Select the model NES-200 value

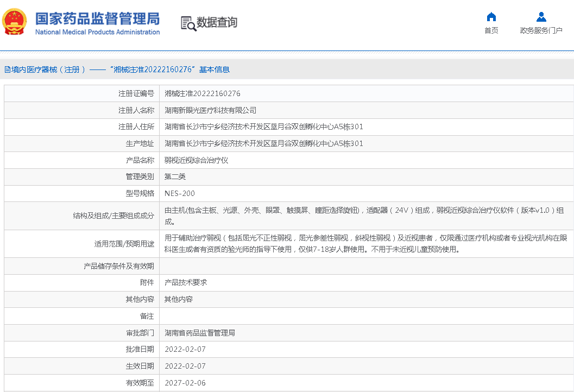[x=180, y=194]
